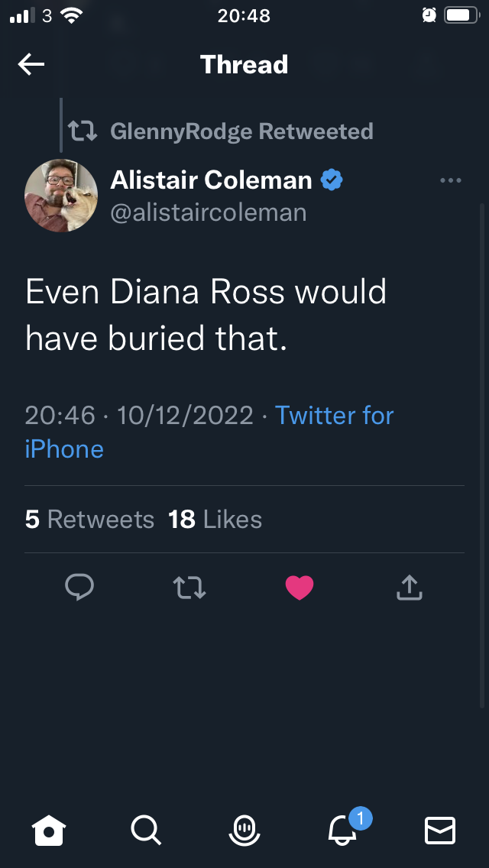The image size is (489, 868).
Task: Open the three-dot tweet options menu
Action: [451, 181]
